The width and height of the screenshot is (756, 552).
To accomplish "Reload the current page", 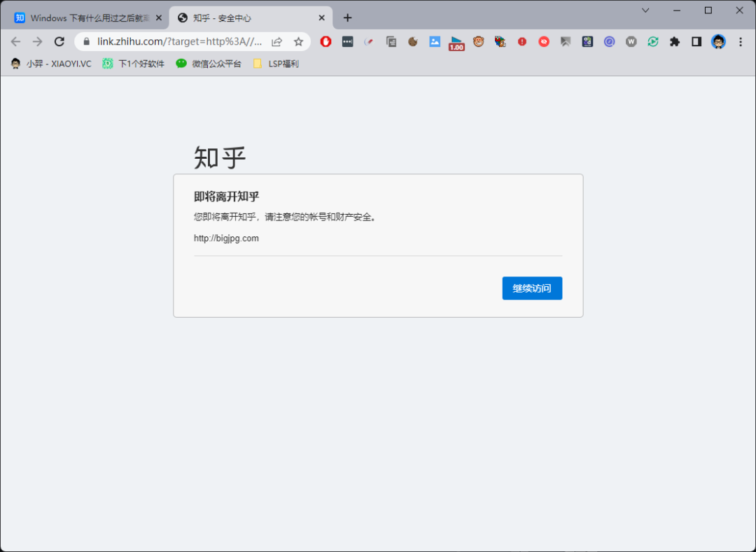I will pos(59,42).
